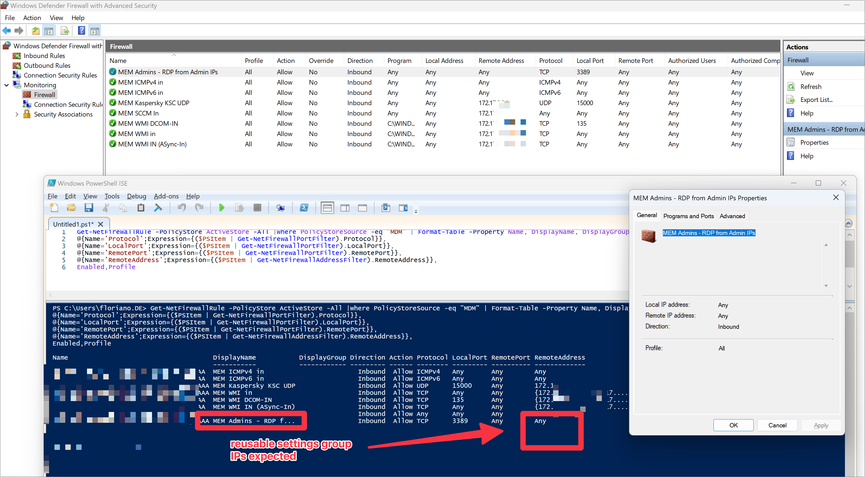Click Apply in the Properties dialog

[x=820, y=425]
